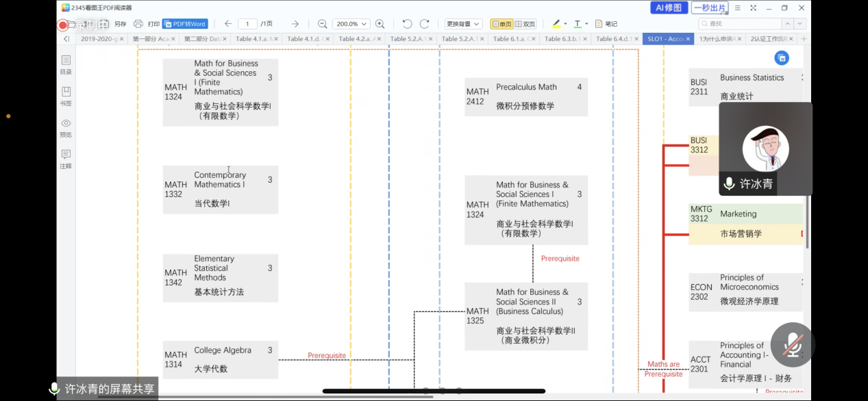Rotate page clockwise
This screenshot has height=401, width=868.
pyautogui.click(x=425, y=24)
